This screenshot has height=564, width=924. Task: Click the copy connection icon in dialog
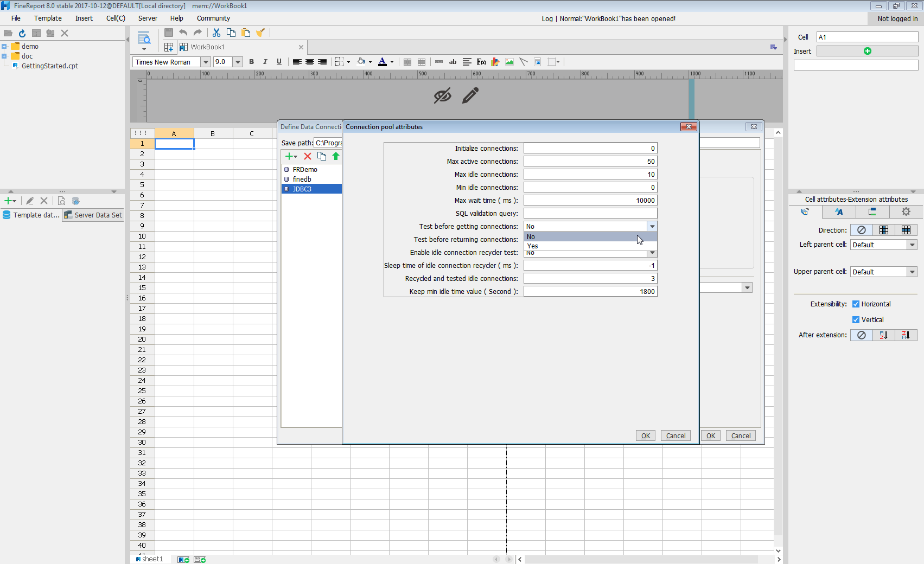pyautogui.click(x=322, y=156)
